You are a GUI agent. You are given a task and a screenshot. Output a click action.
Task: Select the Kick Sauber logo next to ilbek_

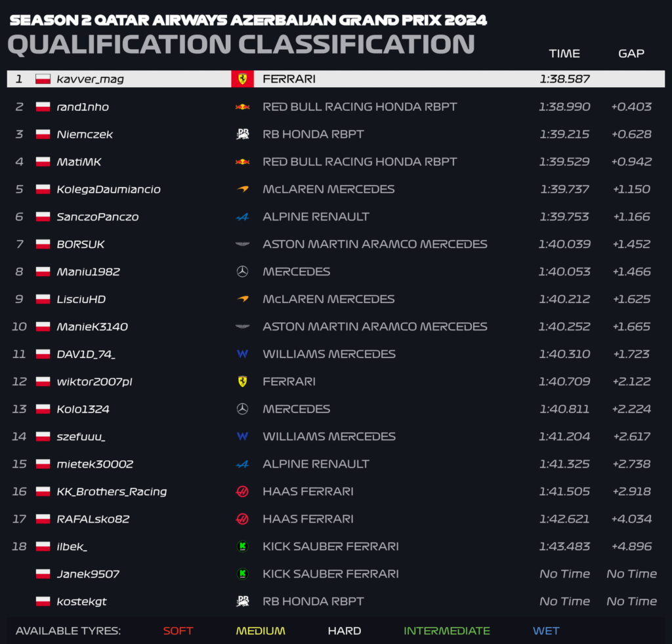[x=243, y=546]
